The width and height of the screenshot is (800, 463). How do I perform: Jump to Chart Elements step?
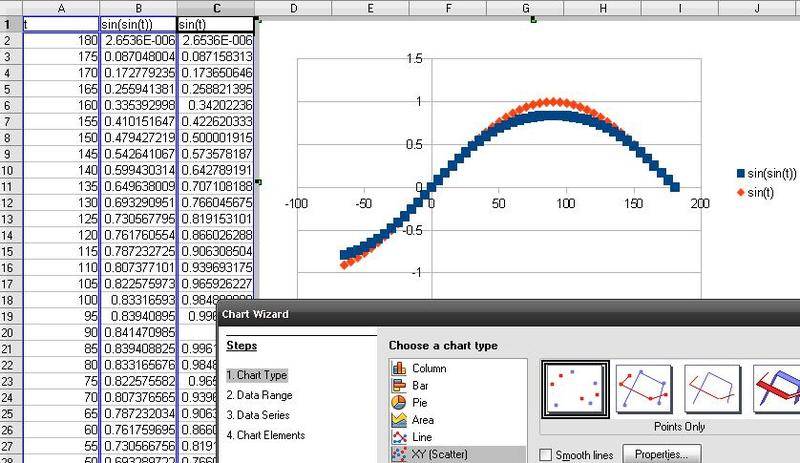[268, 435]
